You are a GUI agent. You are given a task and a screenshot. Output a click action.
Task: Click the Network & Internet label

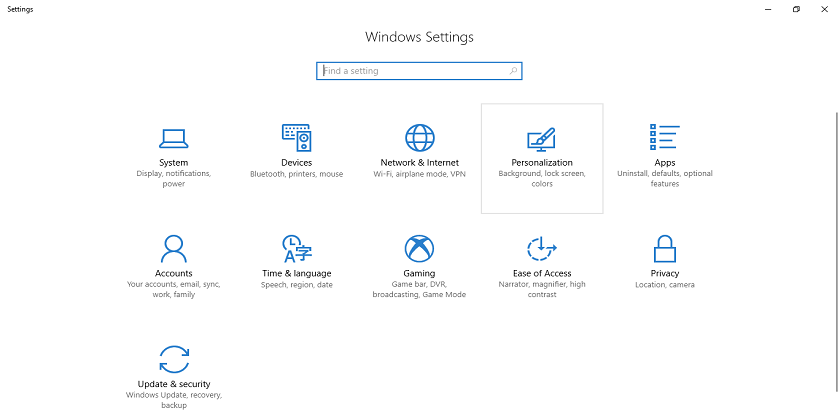coord(419,163)
